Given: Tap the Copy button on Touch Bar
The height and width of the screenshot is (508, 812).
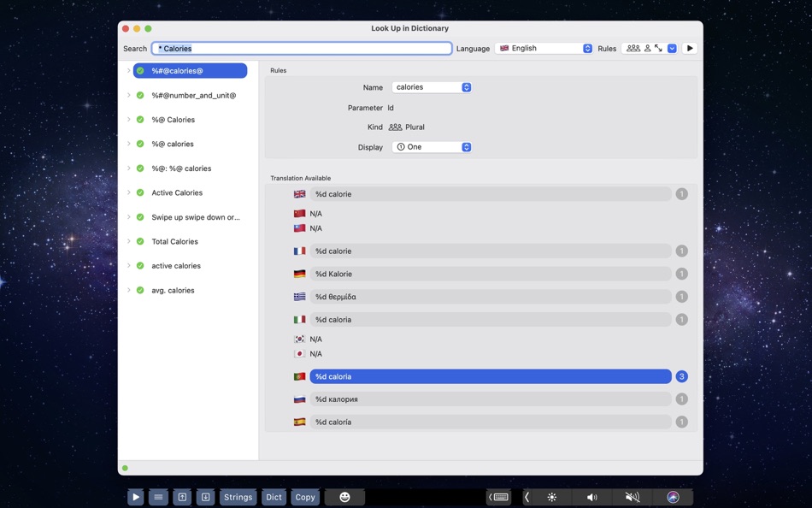Looking at the screenshot, I should (x=305, y=497).
